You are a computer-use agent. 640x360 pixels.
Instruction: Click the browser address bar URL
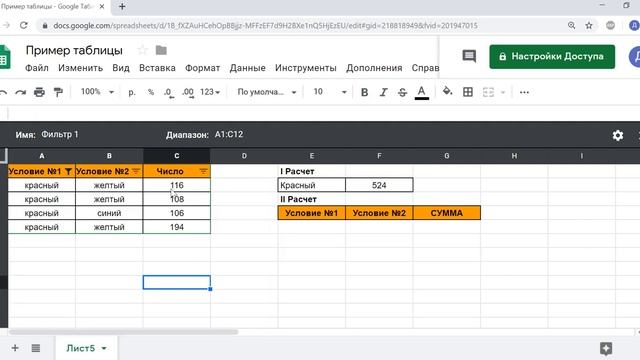pyautogui.click(x=265, y=25)
